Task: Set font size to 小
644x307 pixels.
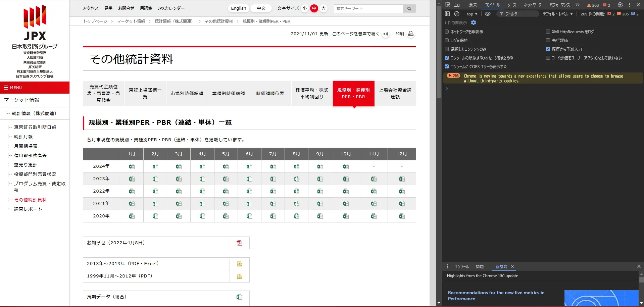Action: [304, 8]
